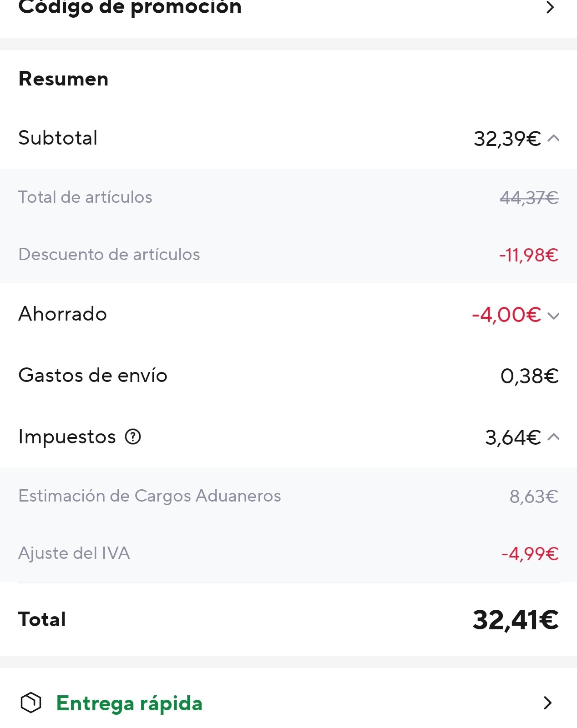Open the Entrega rápida section

tap(288, 703)
